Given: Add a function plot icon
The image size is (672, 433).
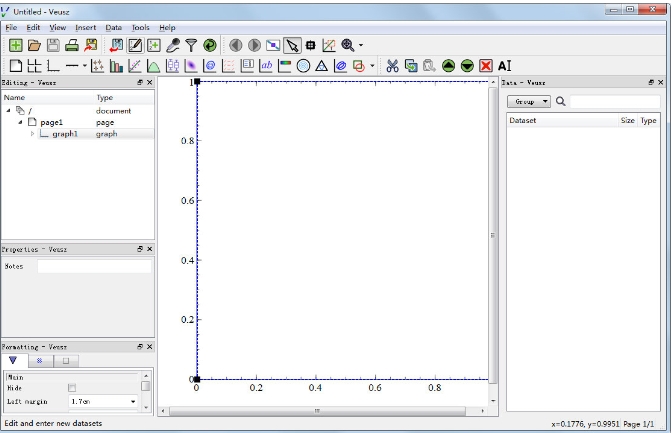Looking at the screenshot, I should point(153,66).
